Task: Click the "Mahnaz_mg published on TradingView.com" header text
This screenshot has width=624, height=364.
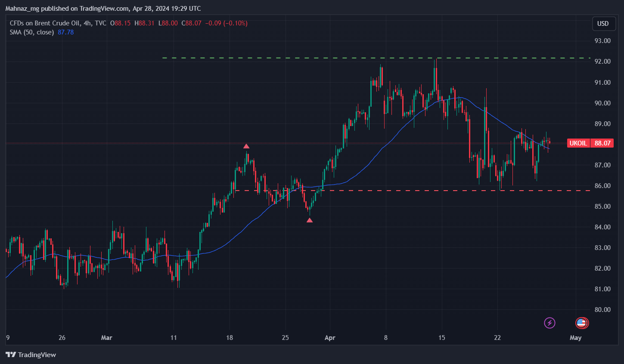Action: click(67, 9)
